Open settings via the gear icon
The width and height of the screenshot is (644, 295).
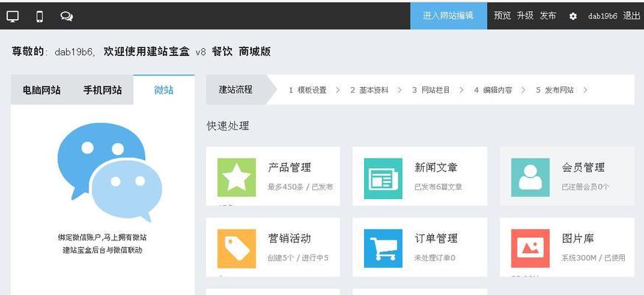(x=573, y=16)
